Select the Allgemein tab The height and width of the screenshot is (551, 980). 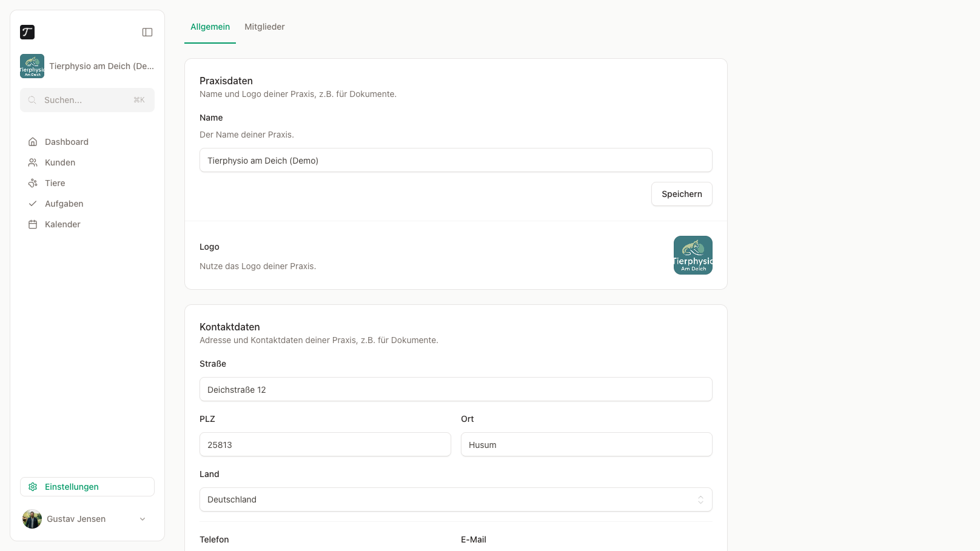210,27
